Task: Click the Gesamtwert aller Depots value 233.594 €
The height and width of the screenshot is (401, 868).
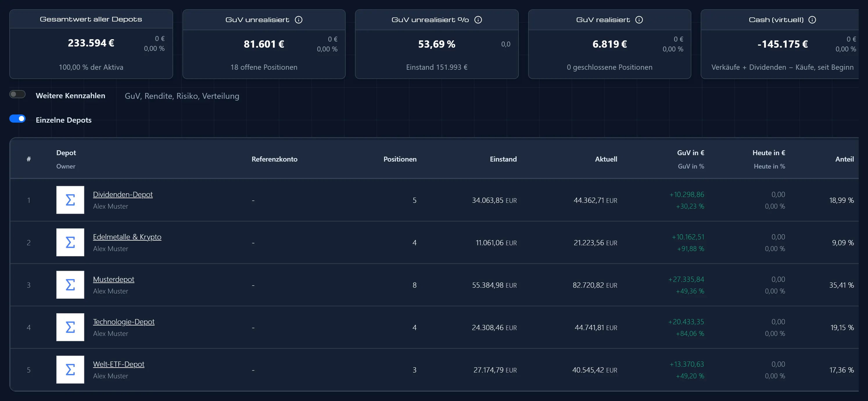Action: [91, 43]
